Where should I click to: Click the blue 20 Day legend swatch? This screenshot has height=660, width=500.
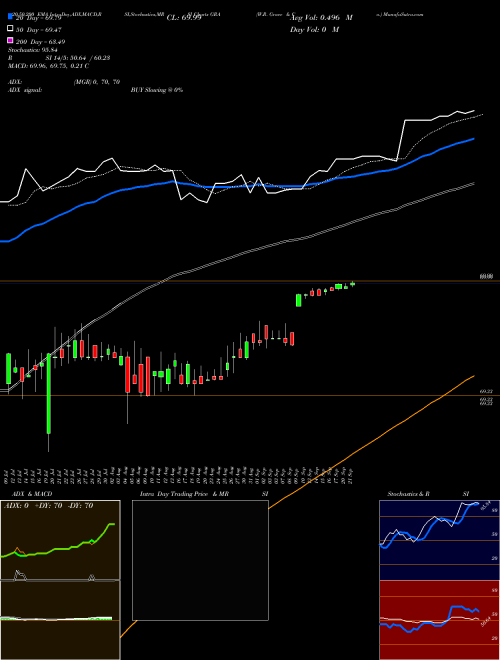[10, 16]
